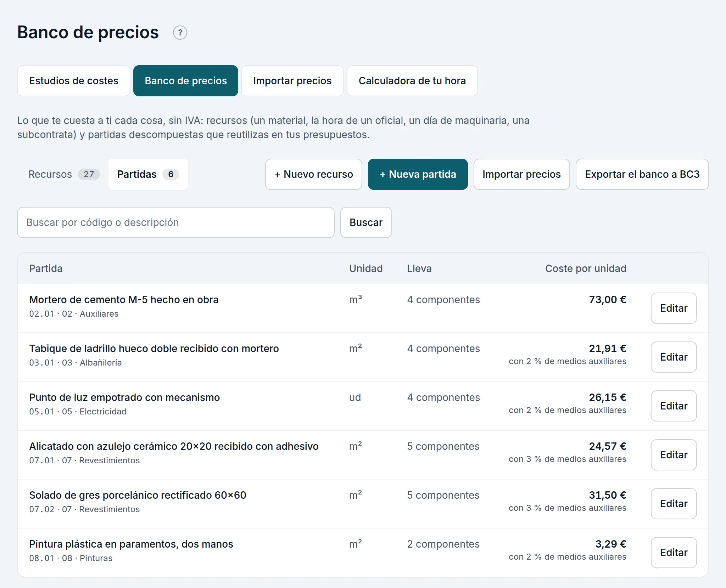Click the Lleva column header

click(x=419, y=268)
